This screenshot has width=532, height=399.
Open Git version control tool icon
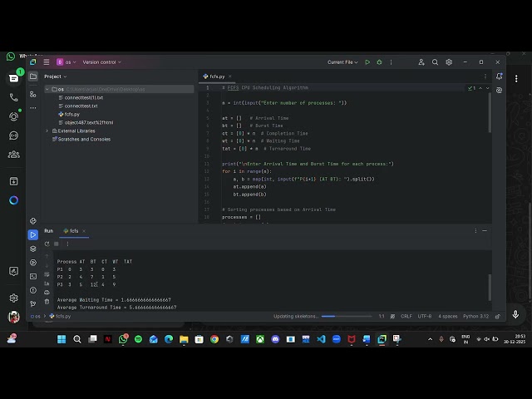click(x=33, y=303)
